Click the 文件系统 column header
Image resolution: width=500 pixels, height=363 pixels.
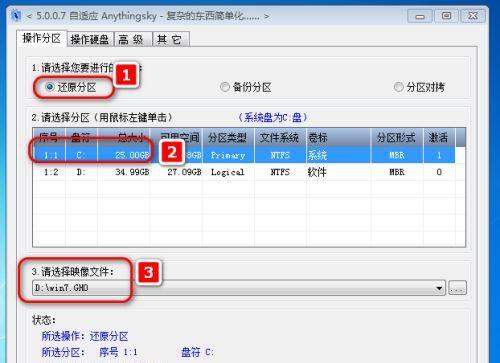click(x=280, y=137)
